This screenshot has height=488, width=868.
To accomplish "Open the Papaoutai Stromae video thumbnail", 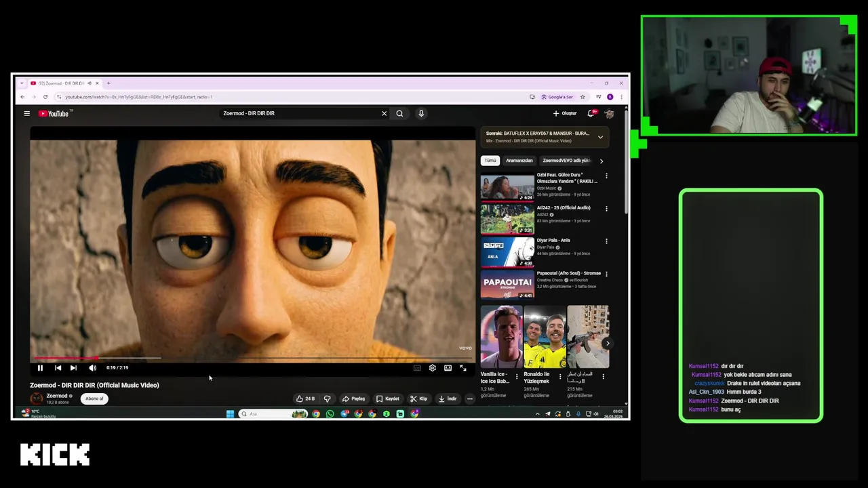I will click(x=507, y=285).
